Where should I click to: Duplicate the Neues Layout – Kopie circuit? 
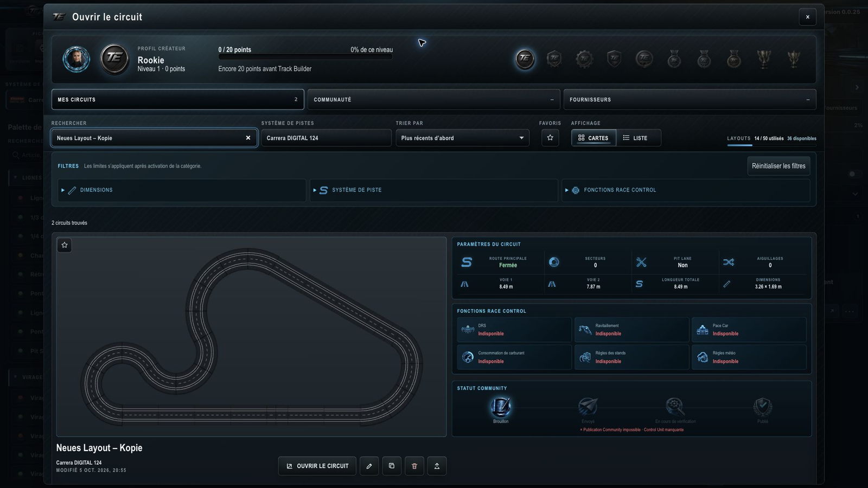[x=392, y=466]
